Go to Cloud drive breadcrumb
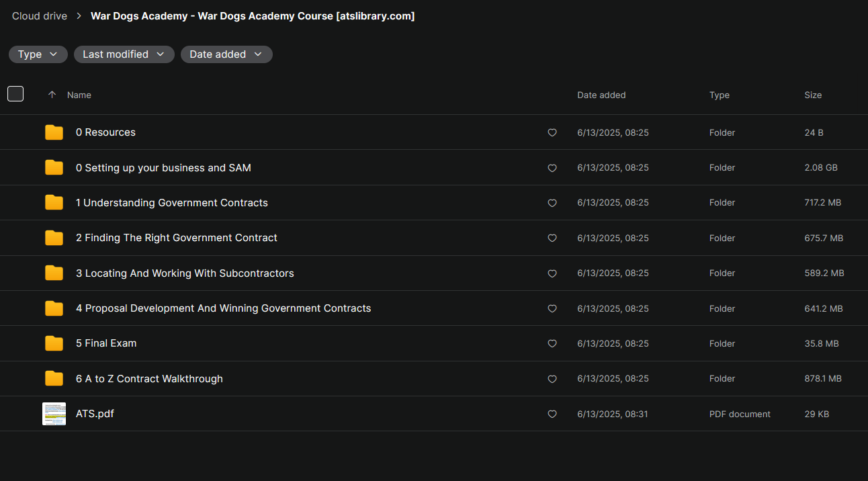 [x=40, y=16]
